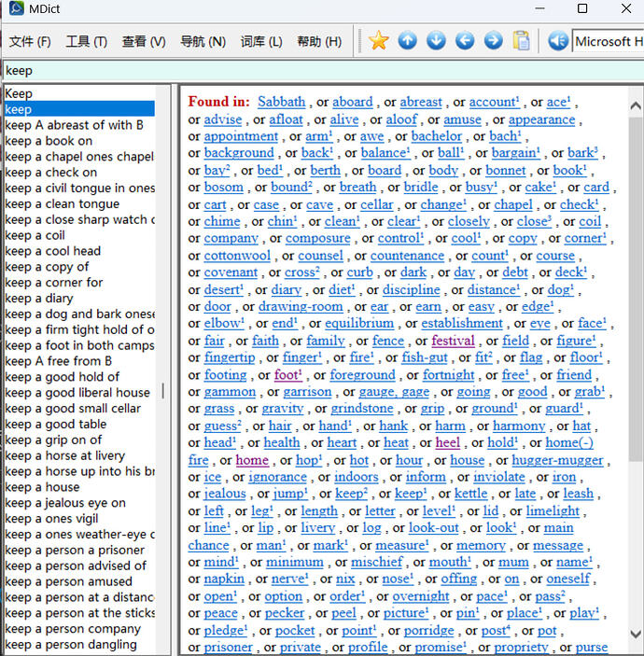Click the speaker pronunciation icon
This screenshot has width=644, height=656.
click(558, 40)
